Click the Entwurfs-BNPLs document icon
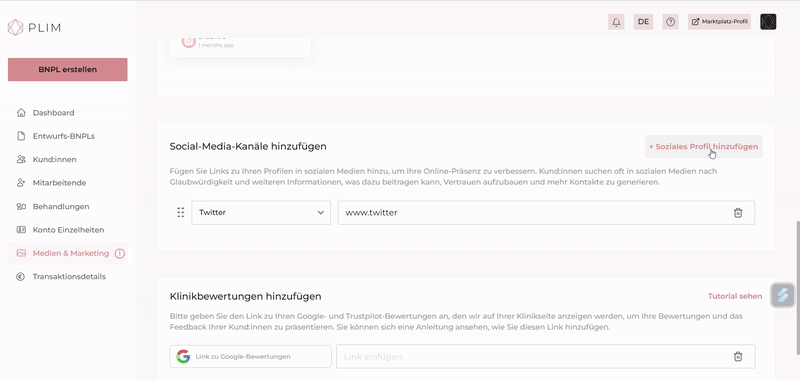The height and width of the screenshot is (380, 800). (21, 136)
